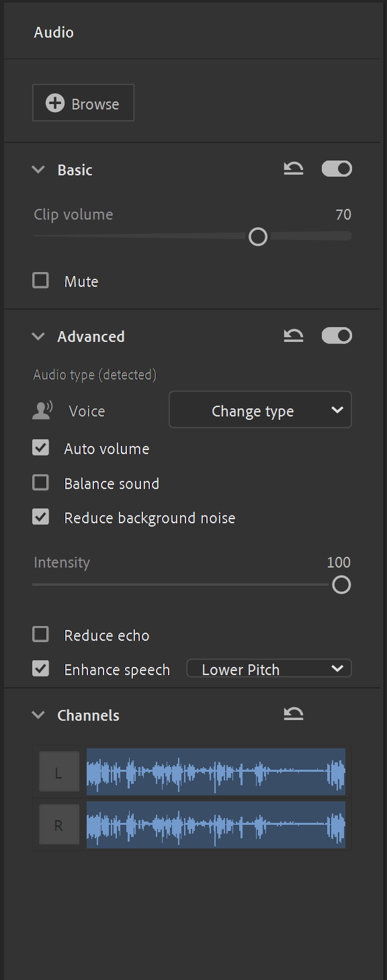Click the Browse button
This screenshot has width=387, height=980.
click(83, 103)
